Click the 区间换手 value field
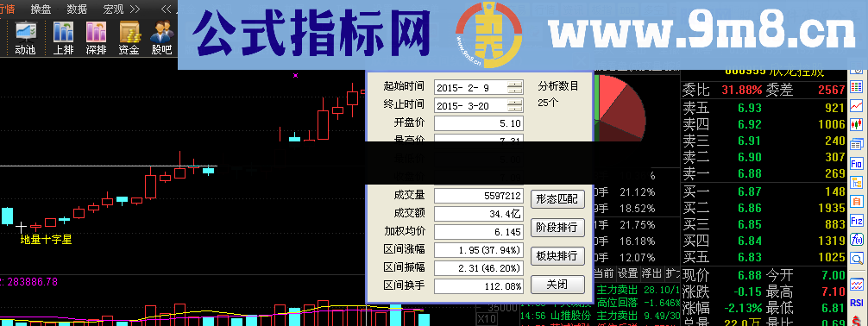 (479, 286)
